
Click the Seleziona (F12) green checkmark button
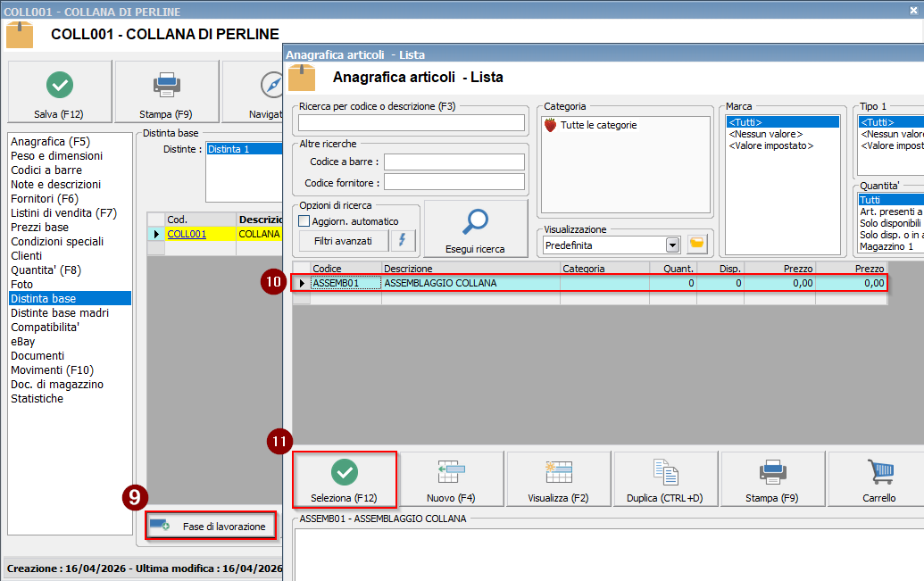(345, 480)
